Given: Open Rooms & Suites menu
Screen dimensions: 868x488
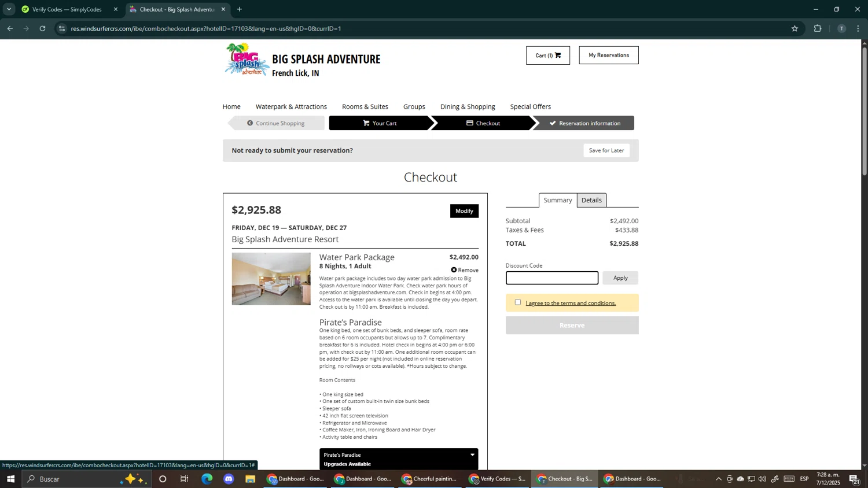Looking at the screenshot, I should pyautogui.click(x=365, y=107).
